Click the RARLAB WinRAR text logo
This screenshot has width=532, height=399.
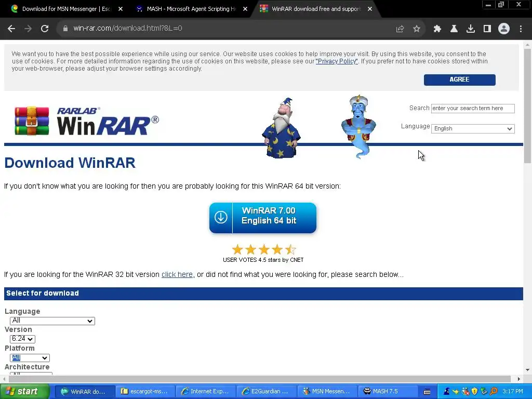pos(108,121)
